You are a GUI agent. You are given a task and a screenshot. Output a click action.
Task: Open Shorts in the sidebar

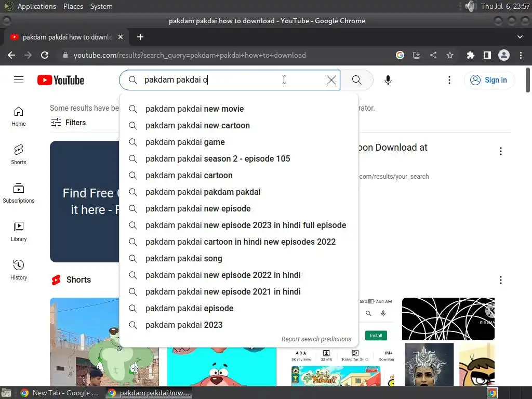tap(19, 155)
